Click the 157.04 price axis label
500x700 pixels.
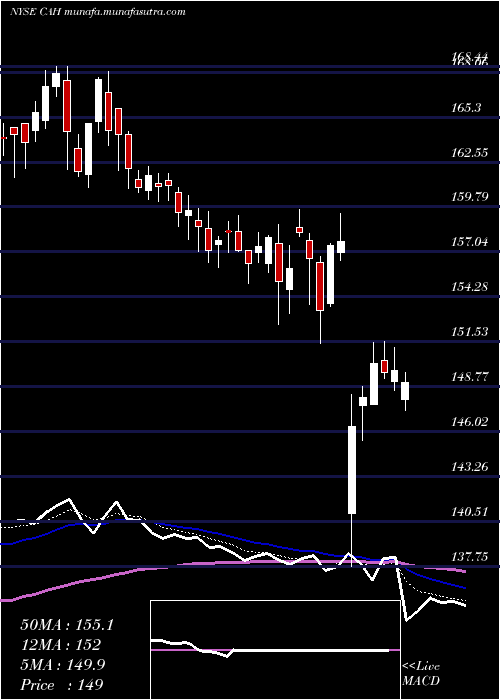pyautogui.click(x=470, y=242)
